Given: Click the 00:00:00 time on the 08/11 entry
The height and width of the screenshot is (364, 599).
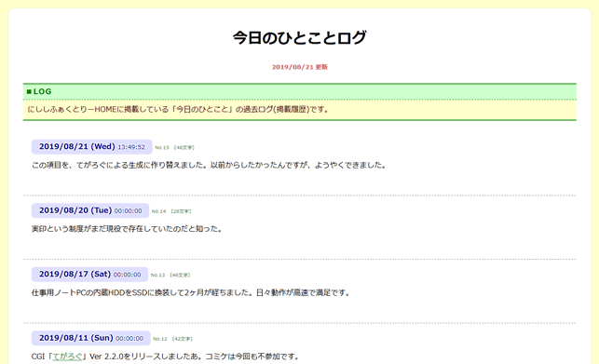Looking at the screenshot, I should (x=129, y=339).
